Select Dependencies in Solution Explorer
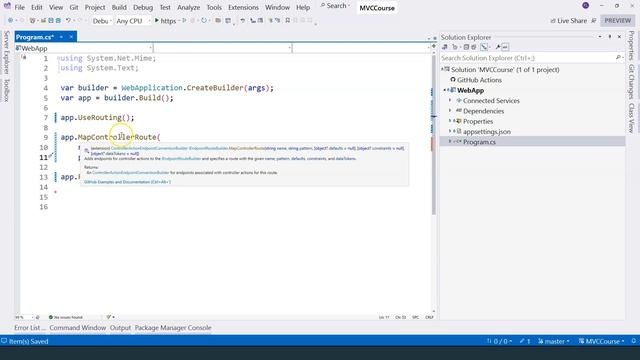Screen dimensions: 640x360 click(x=483, y=111)
